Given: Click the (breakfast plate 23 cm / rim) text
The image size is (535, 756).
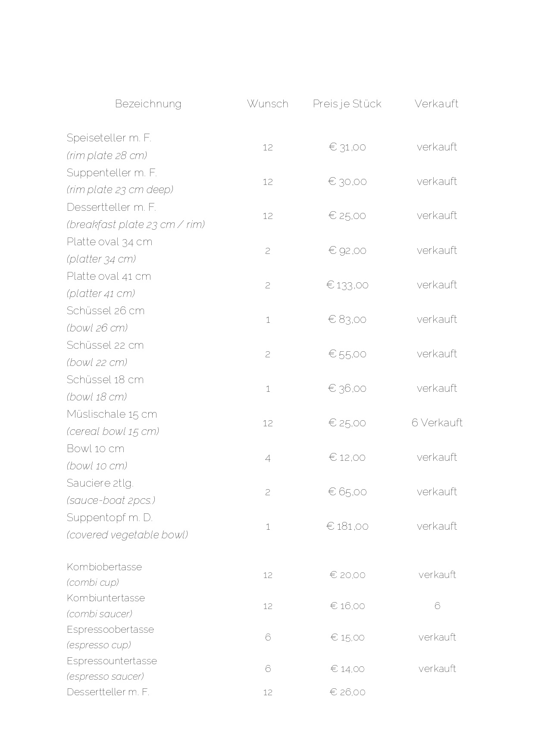Looking at the screenshot, I should coord(135,225).
